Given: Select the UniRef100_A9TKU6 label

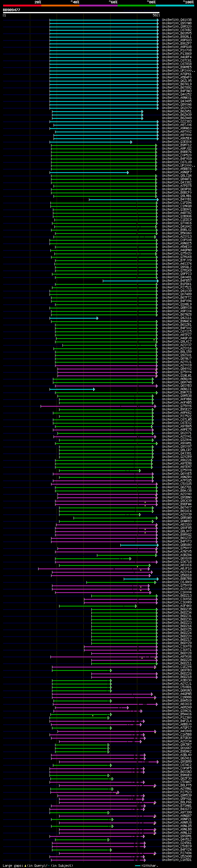Looking at the screenshot, I should pos(177,657).
